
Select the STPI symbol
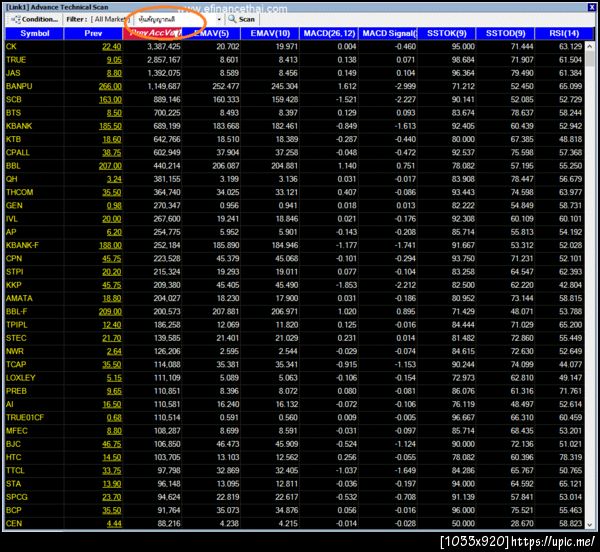click(15, 272)
